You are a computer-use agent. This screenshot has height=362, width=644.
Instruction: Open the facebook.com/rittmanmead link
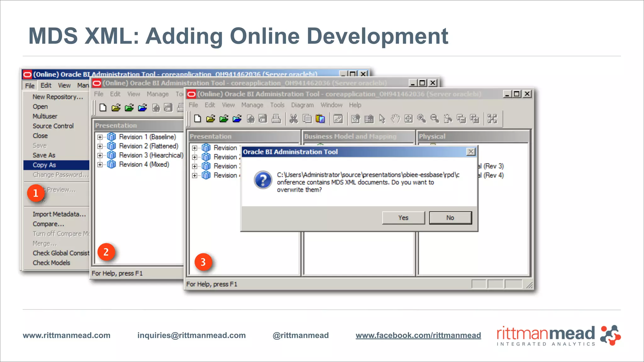pyautogui.click(x=418, y=335)
